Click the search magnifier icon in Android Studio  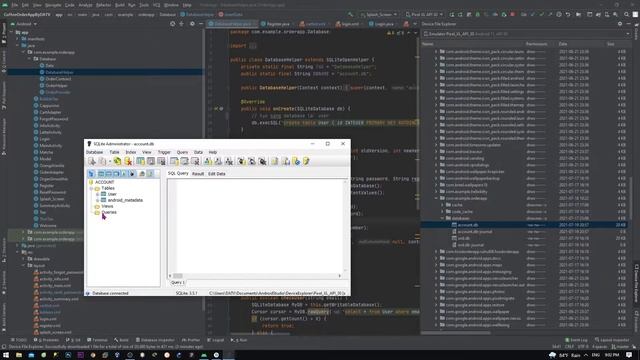coord(626,15)
